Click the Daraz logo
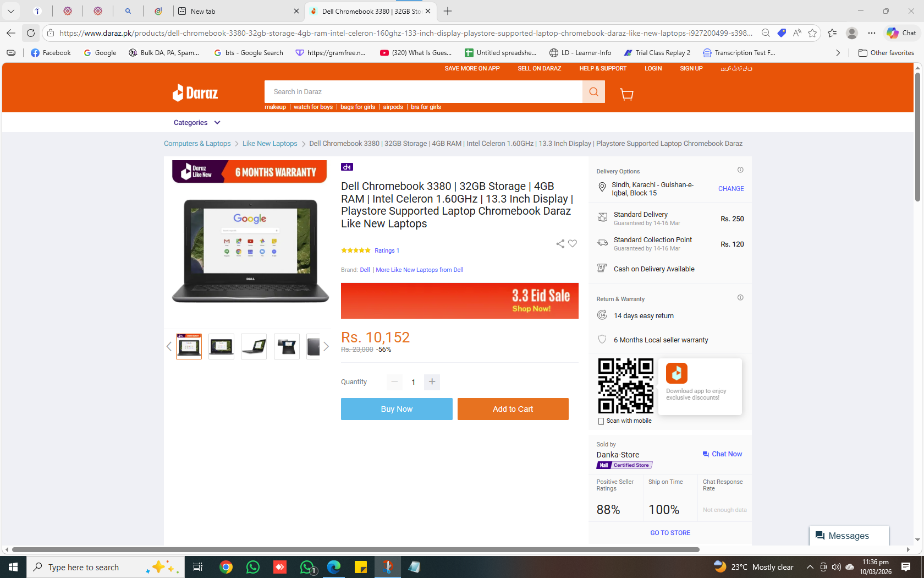Viewport: 924px width, 578px height. click(x=195, y=92)
